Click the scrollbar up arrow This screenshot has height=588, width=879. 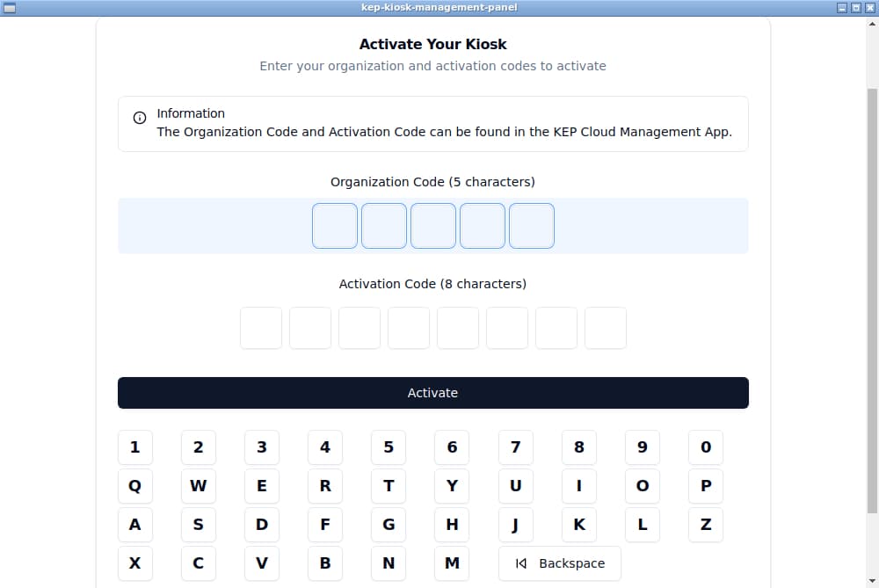(872, 24)
